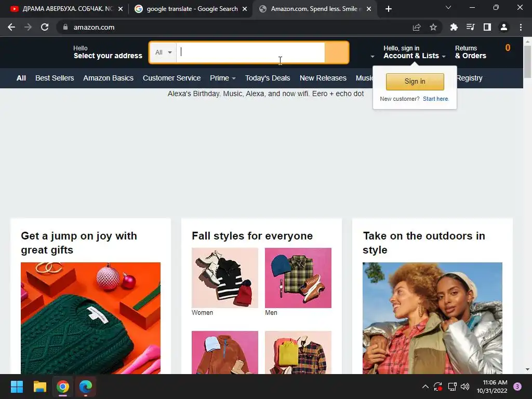Open the Chrome profile avatar
The image size is (532, 399).
(x=504, y=27)
